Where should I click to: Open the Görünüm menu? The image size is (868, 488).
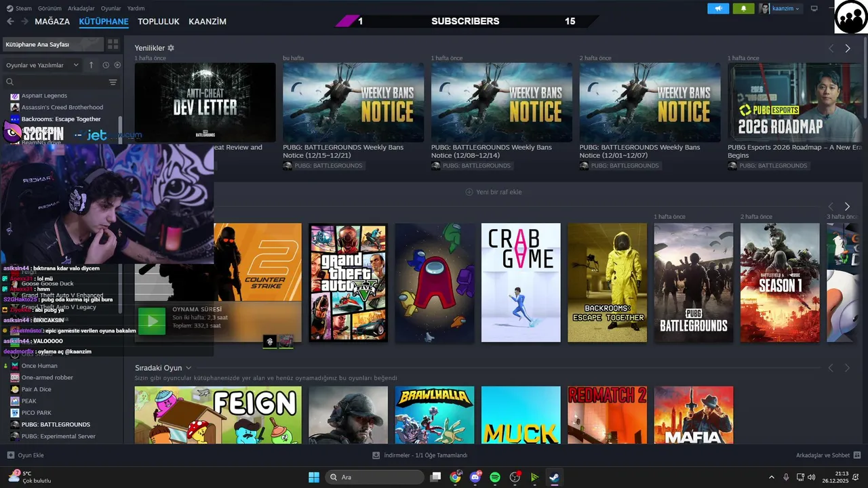50,8
